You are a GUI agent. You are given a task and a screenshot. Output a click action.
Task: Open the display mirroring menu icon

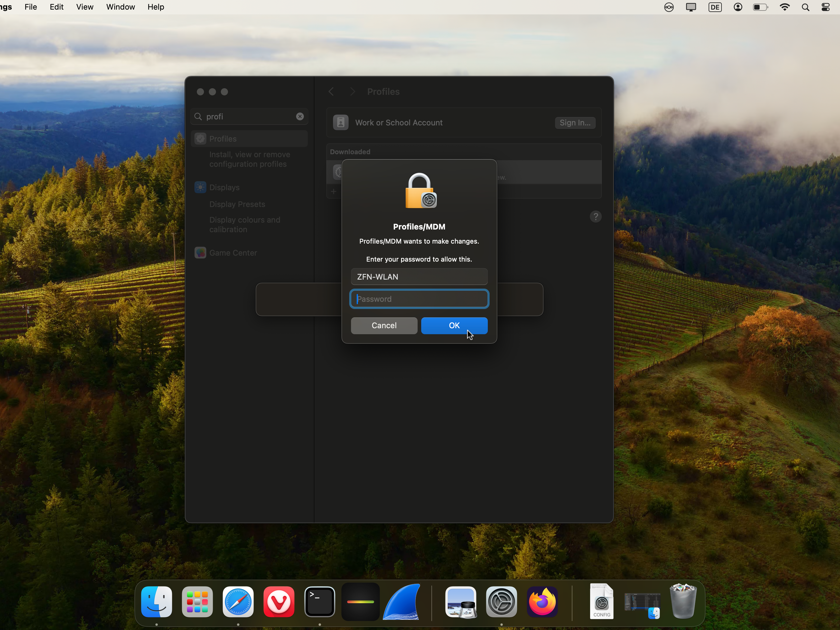(691, 7)
